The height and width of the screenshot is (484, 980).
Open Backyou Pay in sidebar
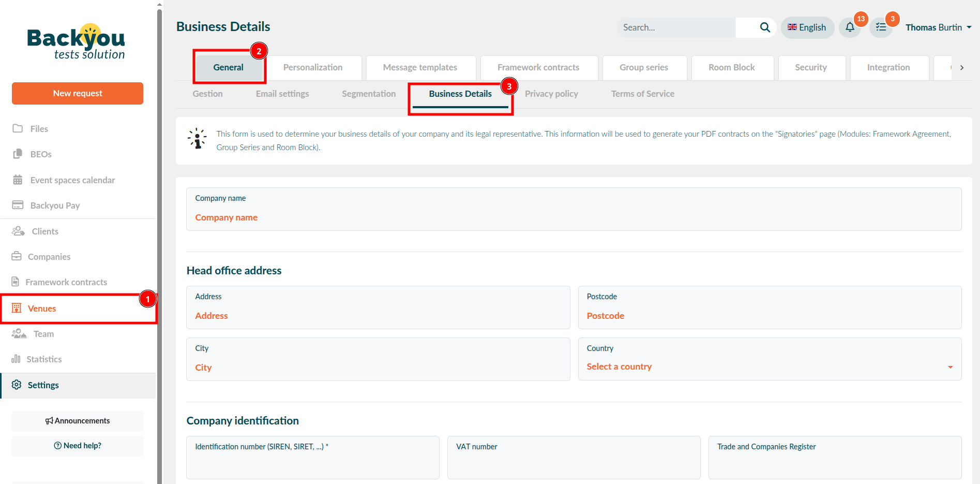(x=55, y=206)
